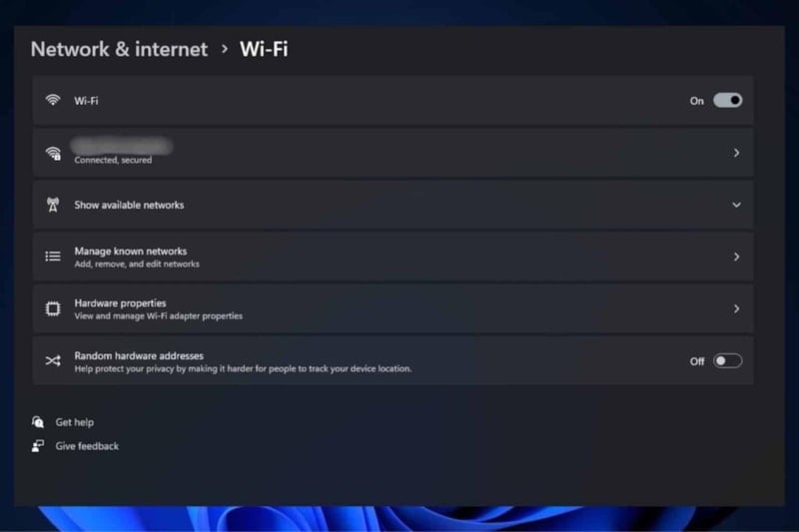Select the Wi-Fi breadcrumb title
The width and height of the screenshot is (799, 532).
[x=264, y=49]
